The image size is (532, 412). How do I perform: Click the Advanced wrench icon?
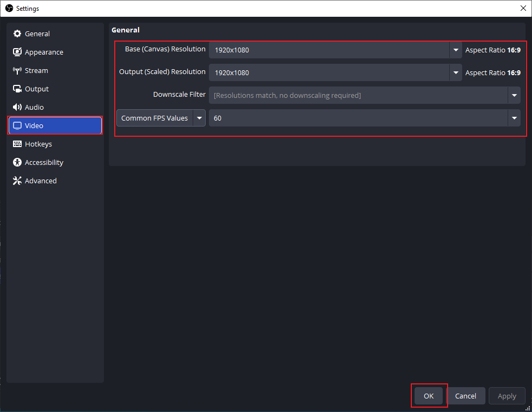pyautogui.click(x=17, y=181)
